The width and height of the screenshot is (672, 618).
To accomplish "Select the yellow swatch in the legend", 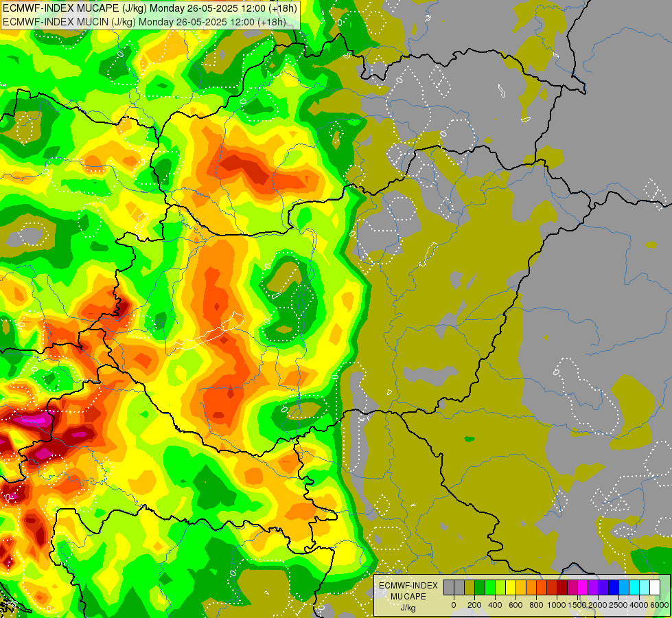I will (511, 587).
